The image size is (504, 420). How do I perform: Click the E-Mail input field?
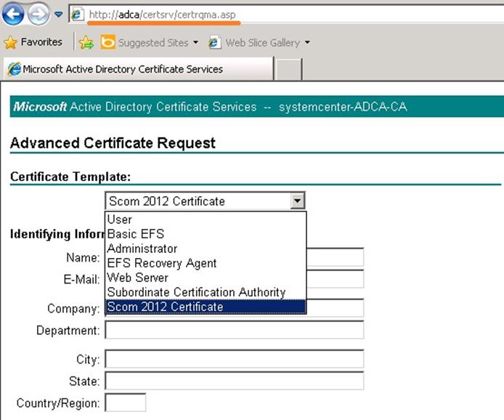(336, 279)
